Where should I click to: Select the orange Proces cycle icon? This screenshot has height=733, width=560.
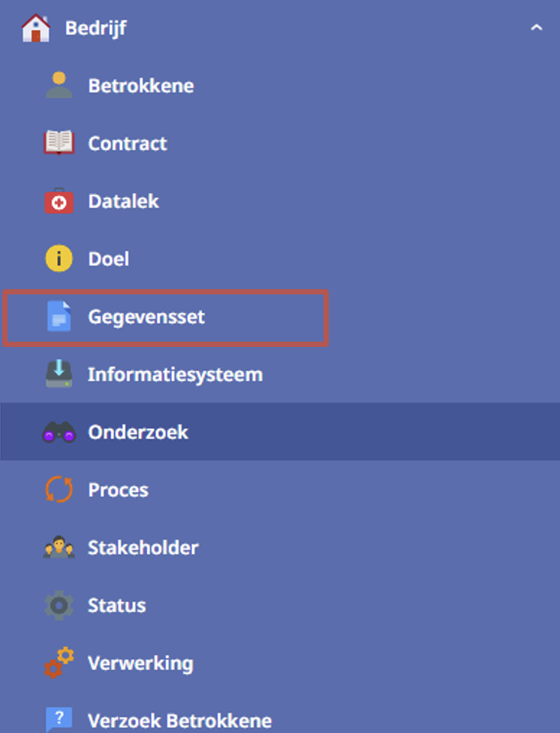59,490
